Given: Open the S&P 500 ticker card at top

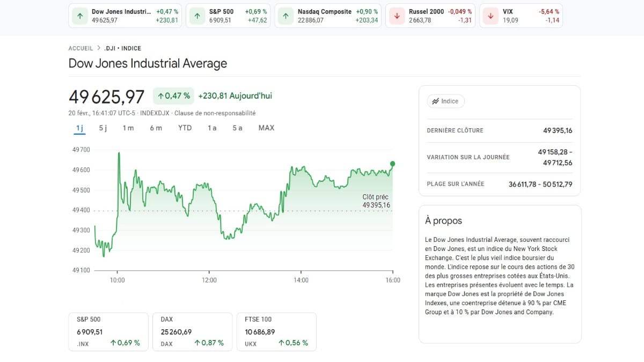Looking at the screenshot, I should pyautogui.click(x=229, y=16).
